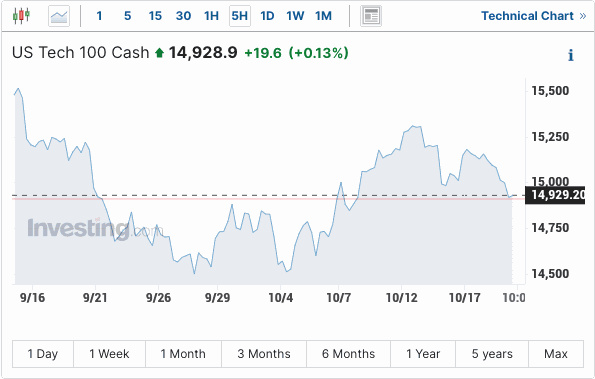Click the 9/29 date label
The image size is (595, 379).
click(217, 297)
